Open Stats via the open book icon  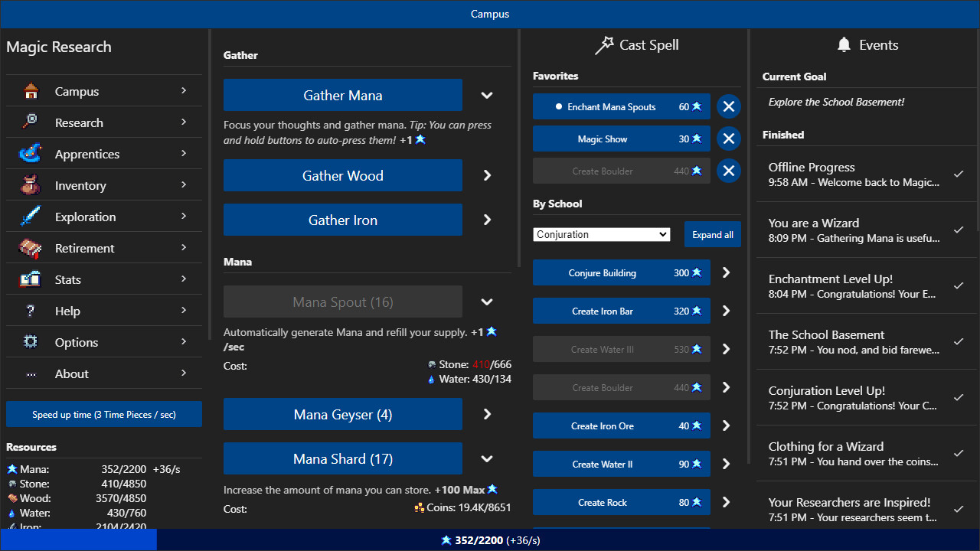(30, 279)
